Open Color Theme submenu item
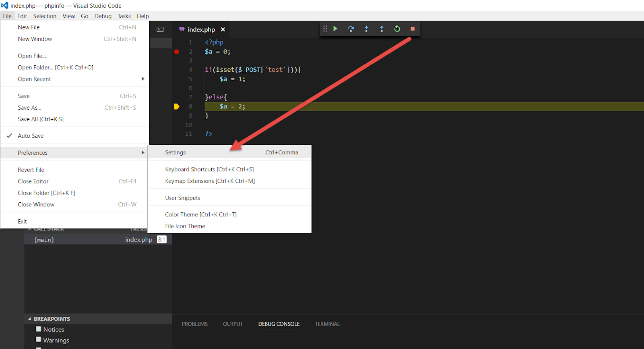The height and width of the screenshot is (349, 644). (230, 214)
